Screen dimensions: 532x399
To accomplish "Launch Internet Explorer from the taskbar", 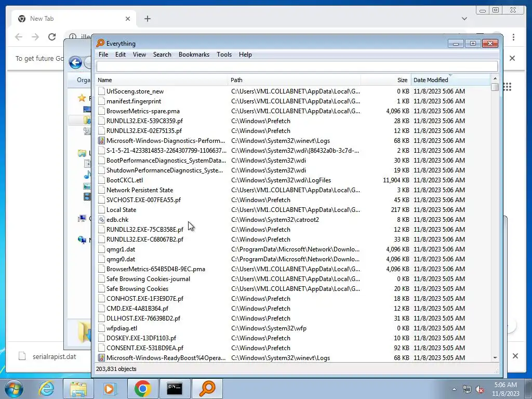I will (46, 389).
